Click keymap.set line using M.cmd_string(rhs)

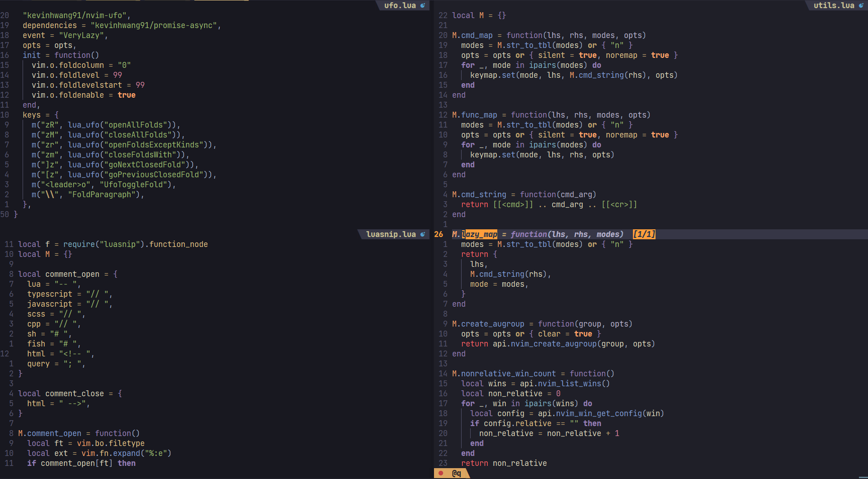pos(574,75)
